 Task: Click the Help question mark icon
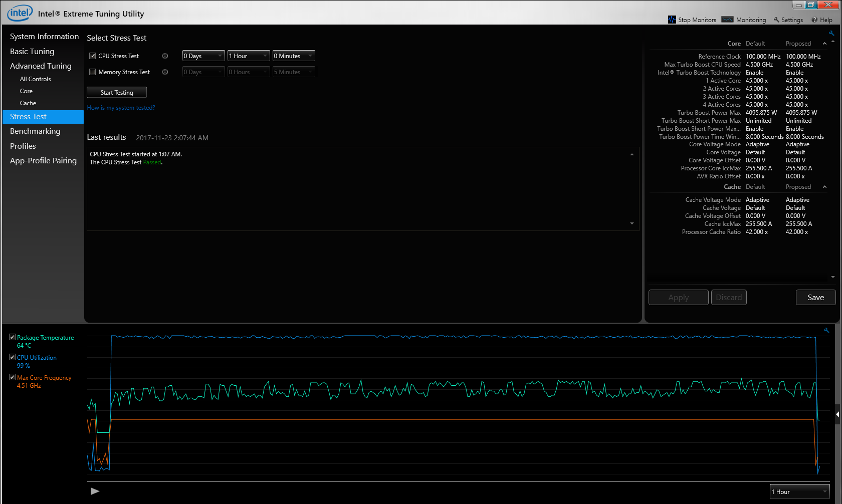(x=814, y=20)
